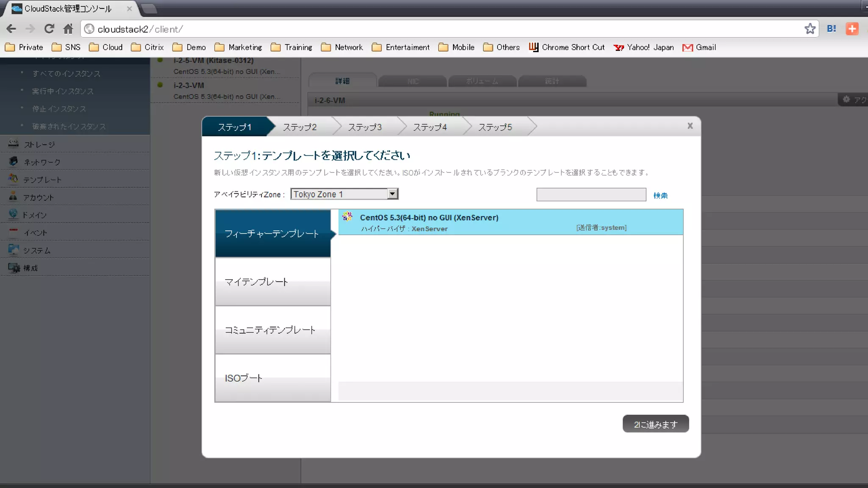
Task: Bookmark page with the star icon
Action: click(x=810, y=29)
